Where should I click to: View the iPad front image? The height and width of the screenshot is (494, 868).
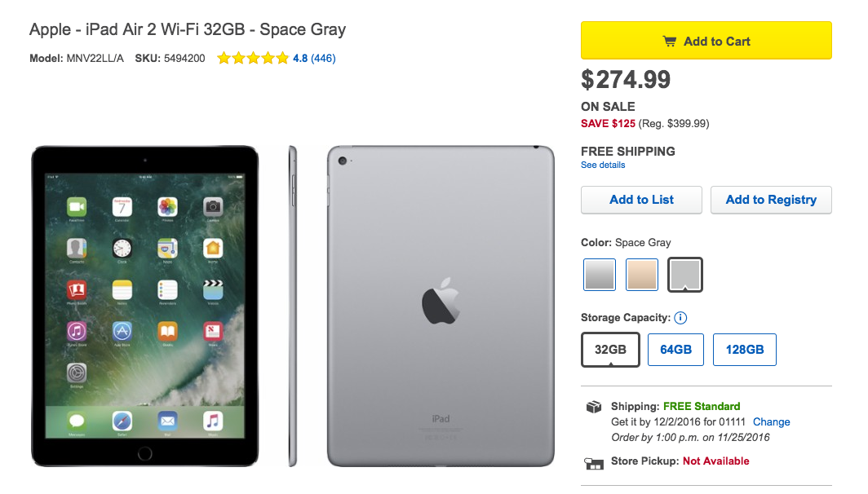pyautogui.click(x=144, y=306)
